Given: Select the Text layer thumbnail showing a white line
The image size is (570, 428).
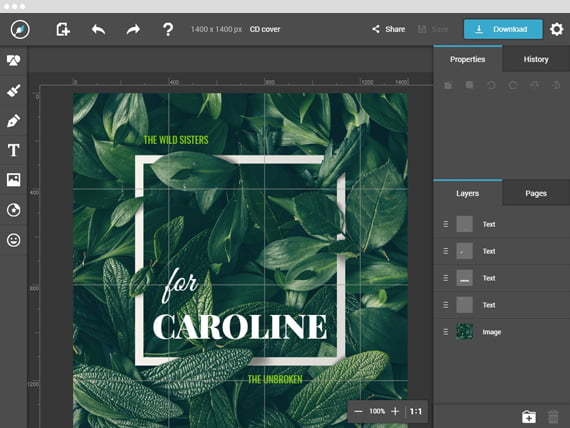Looking at the screenshot, I should pyautogui.click(x=464, y=278).
